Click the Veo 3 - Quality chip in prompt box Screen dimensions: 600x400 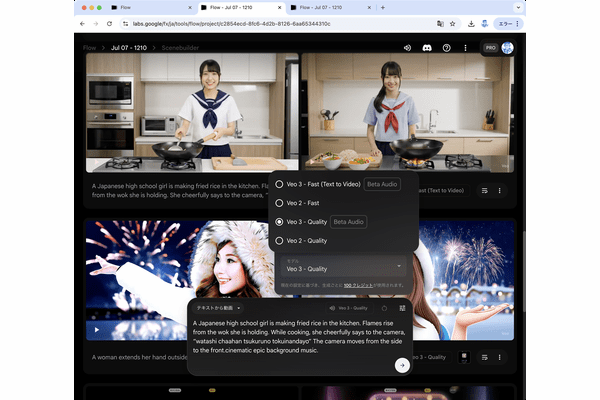(x=348, y=308)
